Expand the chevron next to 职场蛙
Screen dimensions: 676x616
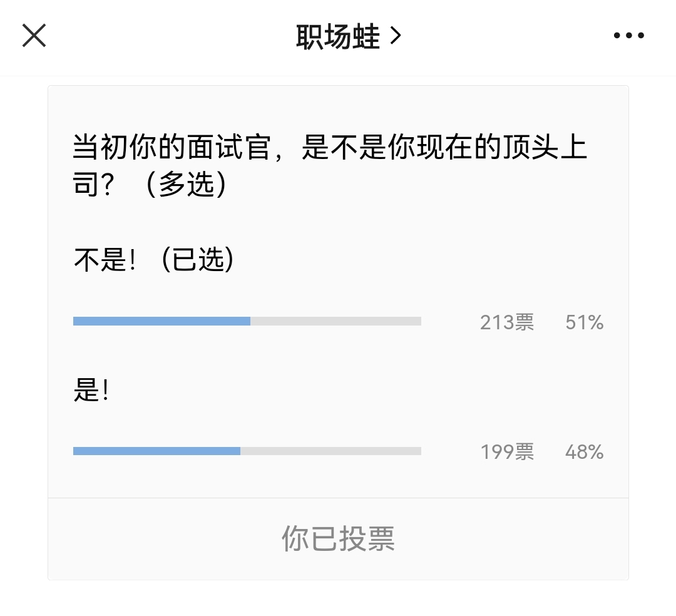tap(396, 36)
